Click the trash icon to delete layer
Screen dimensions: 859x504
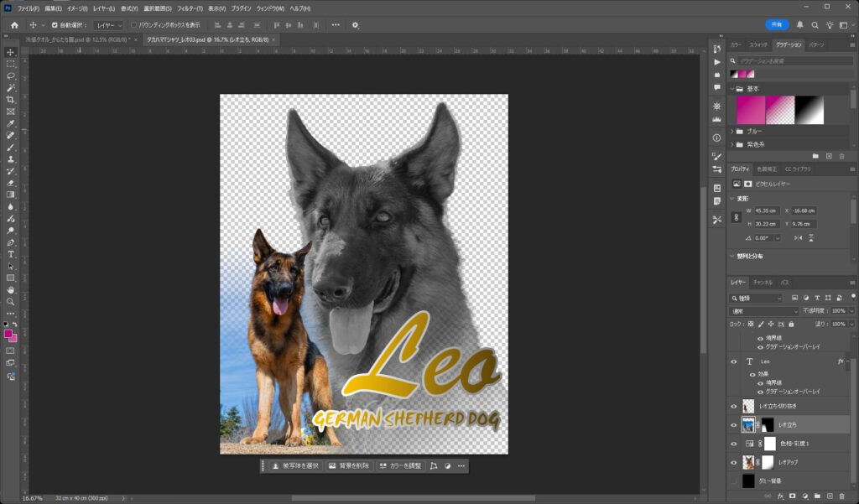point(843,496)
